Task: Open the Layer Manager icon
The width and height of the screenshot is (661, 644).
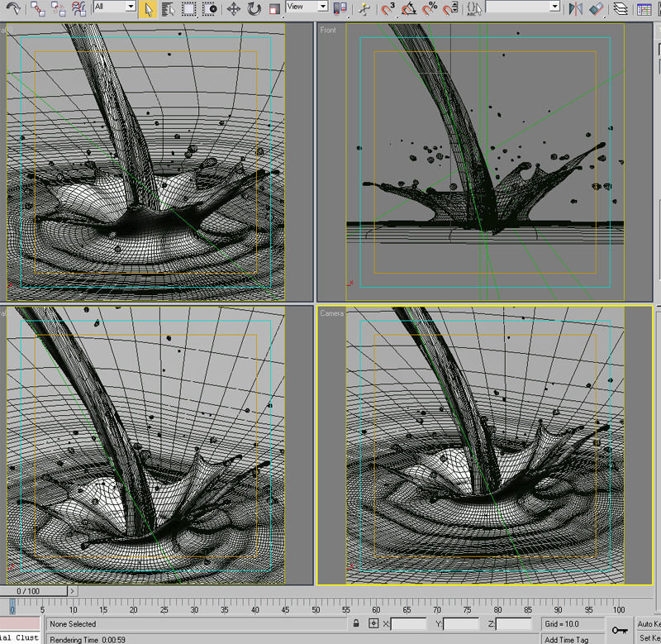Action: click(x=621, y=8)
